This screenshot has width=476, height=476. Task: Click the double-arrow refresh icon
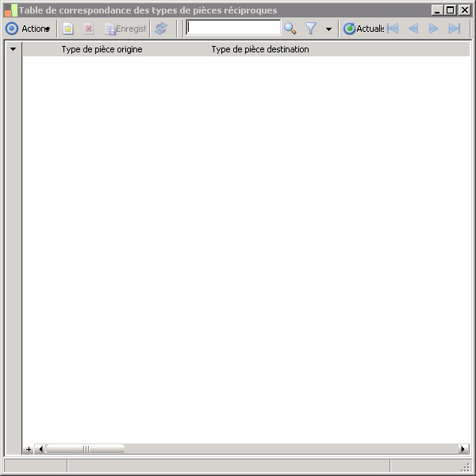coord(161,29)
